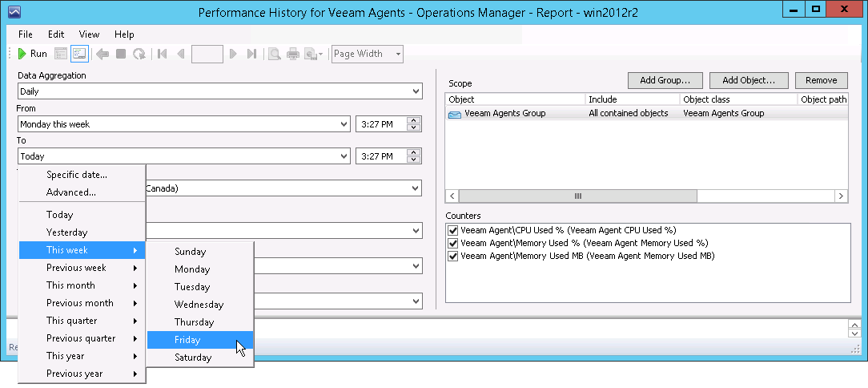This screenshot has height=388, width=868.
Task: Decrease the To time with down spinner
Action: click(x=414, y=160)
